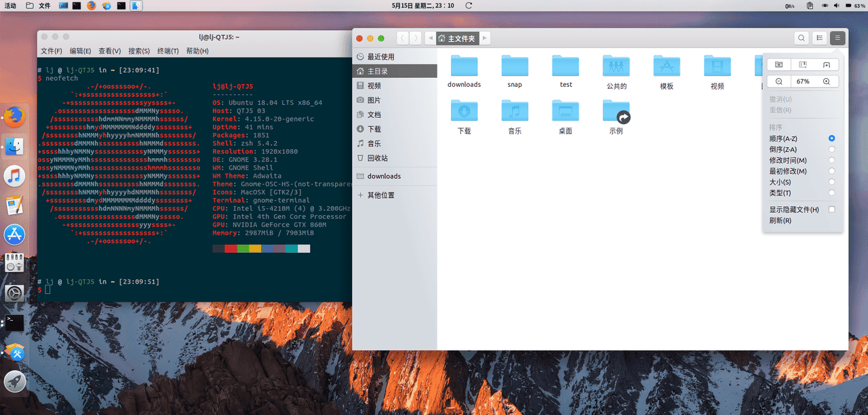Launch Firefox from the dock
The height and width of the screenshot is (415, 868).
click(x=14, y=117)
